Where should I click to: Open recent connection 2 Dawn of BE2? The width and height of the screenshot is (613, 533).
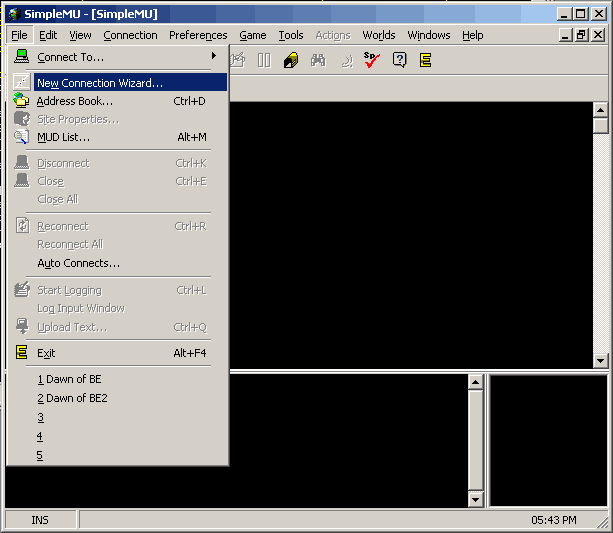click(117, 398)
